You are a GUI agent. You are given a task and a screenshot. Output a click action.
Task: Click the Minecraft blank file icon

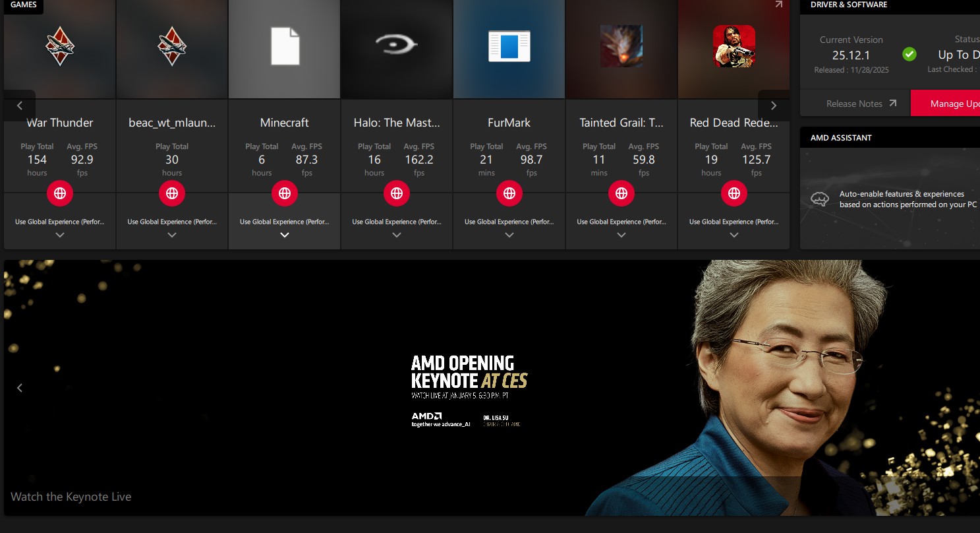[285, 46]
